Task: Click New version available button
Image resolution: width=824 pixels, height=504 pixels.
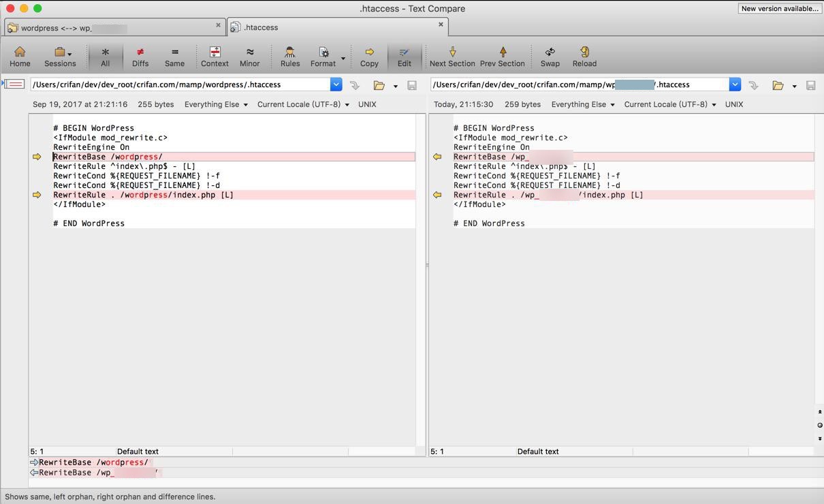Action: [779, 8]
